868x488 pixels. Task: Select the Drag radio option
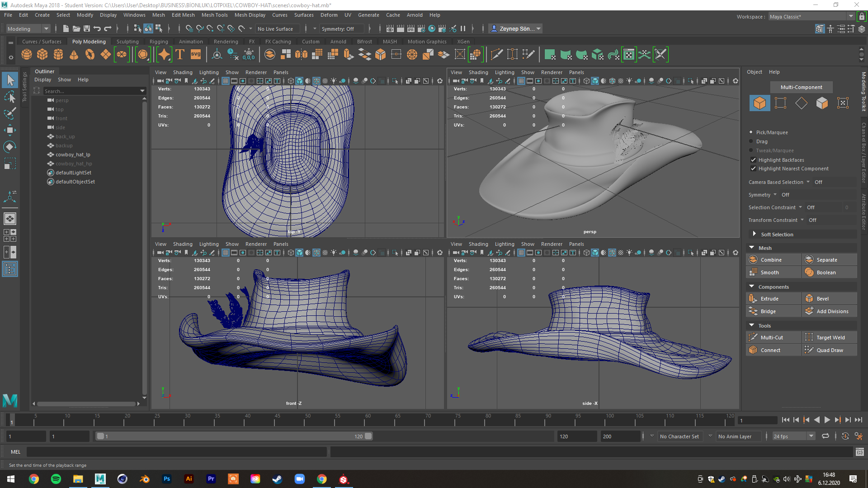[x=751, y=141]
